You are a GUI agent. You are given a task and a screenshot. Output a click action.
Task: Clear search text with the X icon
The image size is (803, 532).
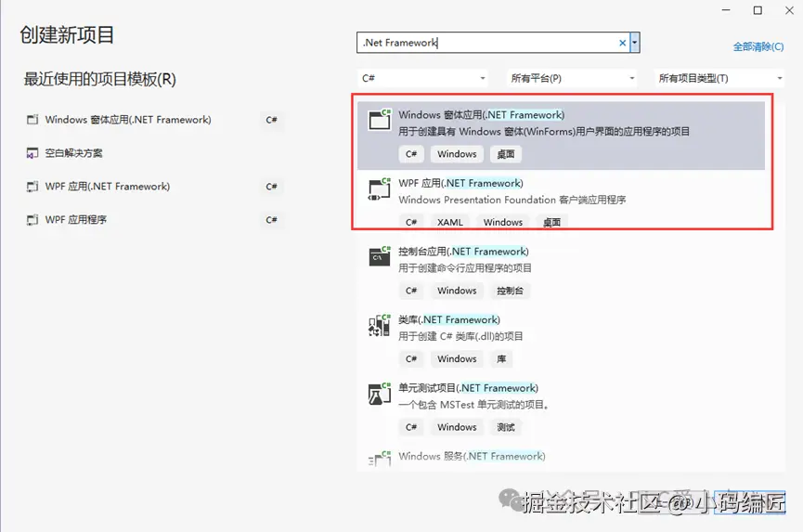tap(622, 43)
